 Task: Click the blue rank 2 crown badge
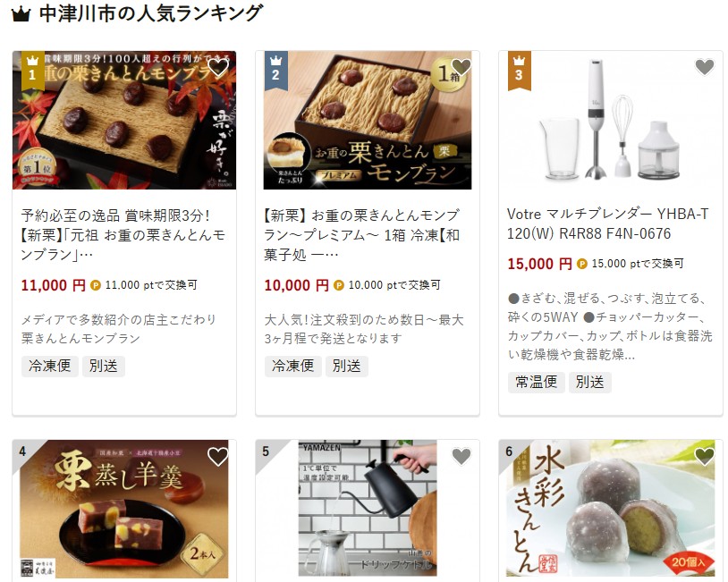(x=275, y=70)
